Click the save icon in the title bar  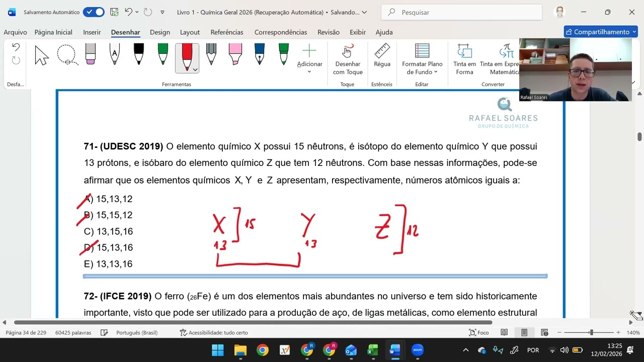pyautogui.click(x=114, y=12)
